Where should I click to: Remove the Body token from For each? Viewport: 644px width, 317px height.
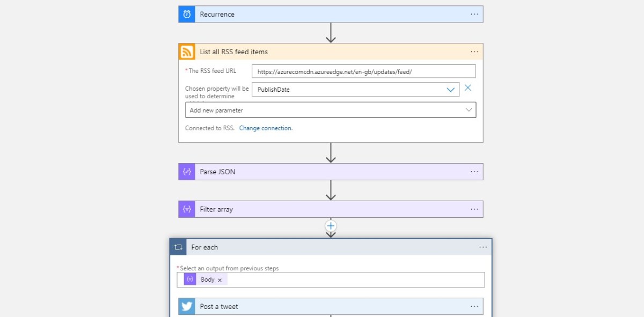221,279
